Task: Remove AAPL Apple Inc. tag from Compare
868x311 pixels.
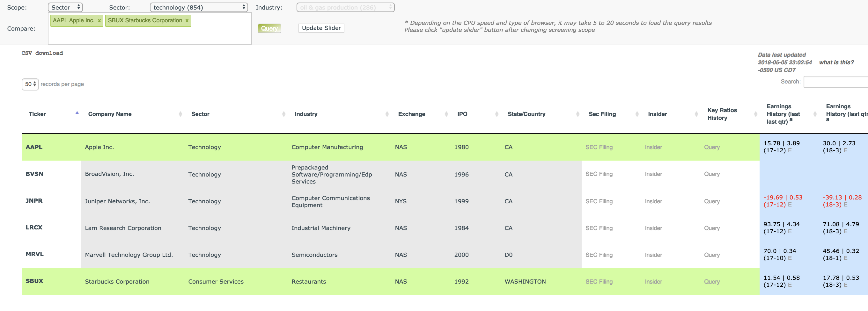Action: pos(99,21)
